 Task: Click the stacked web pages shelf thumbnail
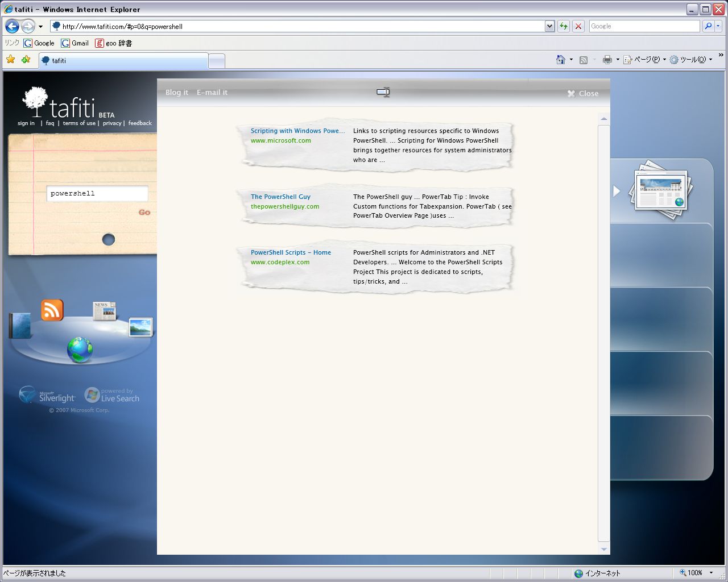click(x=660, y=190)
